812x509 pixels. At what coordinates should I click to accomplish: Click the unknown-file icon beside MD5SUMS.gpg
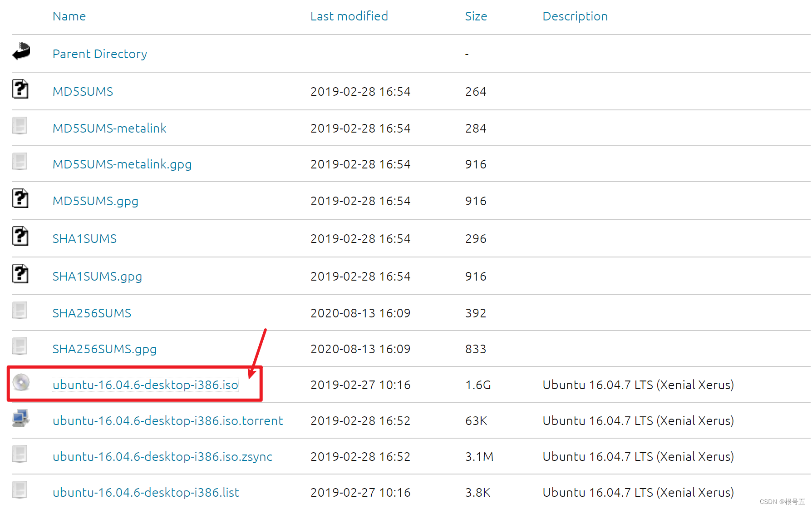(x=20, y=198)
